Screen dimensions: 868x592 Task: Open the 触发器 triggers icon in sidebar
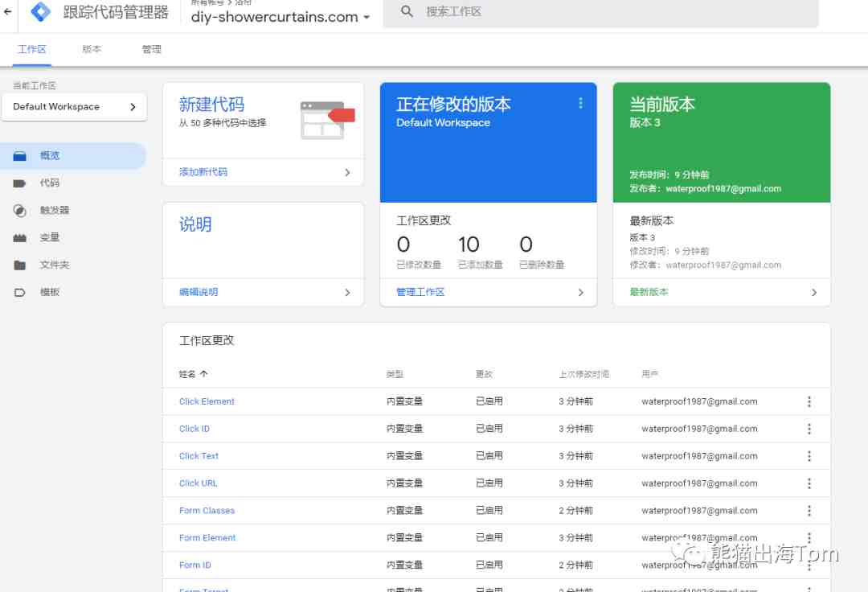19,211
